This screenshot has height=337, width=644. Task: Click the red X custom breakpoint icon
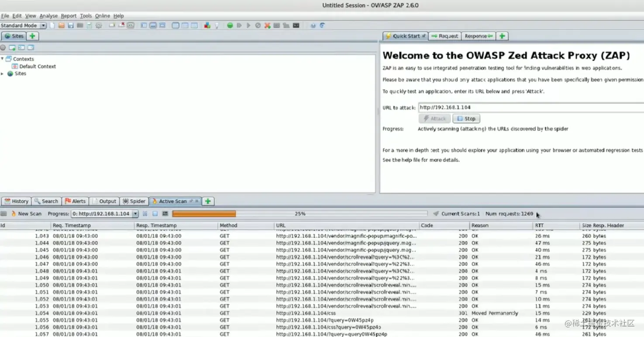pos(267,25)
